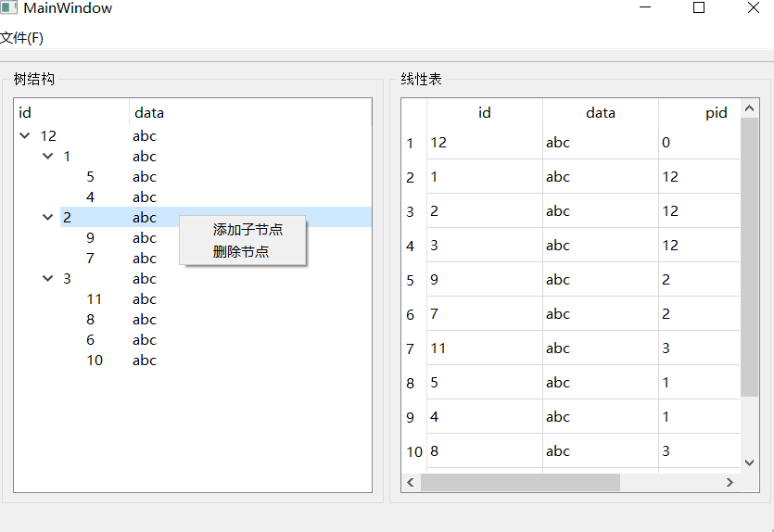Click the tree's data column header
Image resolution: width=774 pixels, height=532 pixels.
[x=251, y=112]
